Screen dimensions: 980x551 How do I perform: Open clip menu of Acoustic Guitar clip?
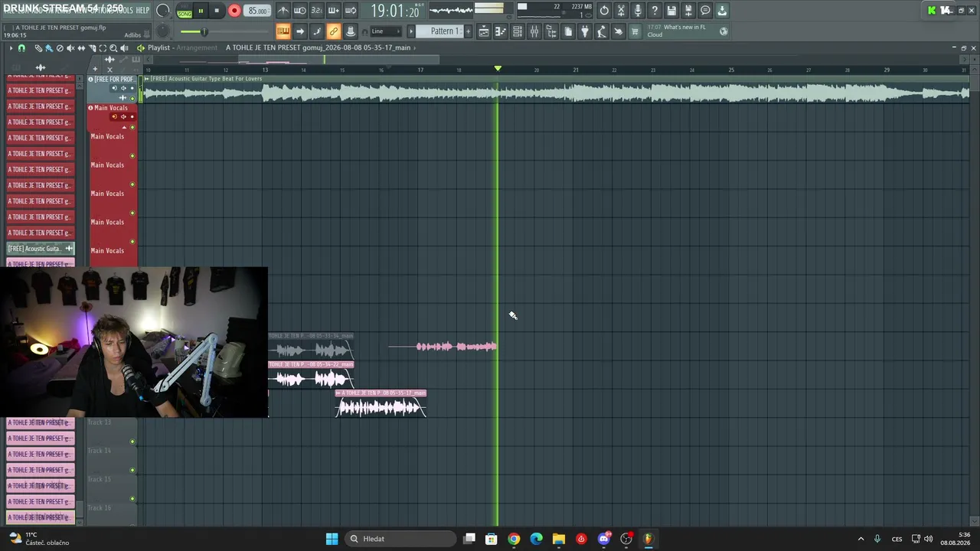click(147, 79)
